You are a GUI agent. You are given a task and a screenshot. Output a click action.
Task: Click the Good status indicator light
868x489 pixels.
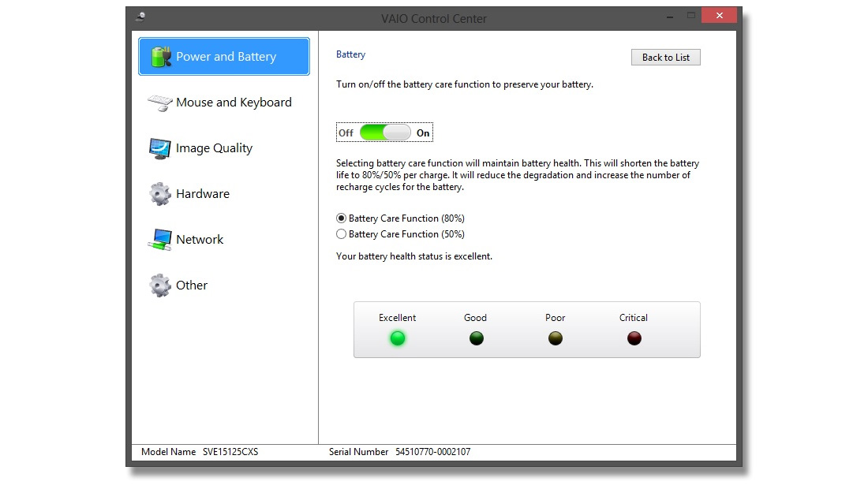point(477,338)
